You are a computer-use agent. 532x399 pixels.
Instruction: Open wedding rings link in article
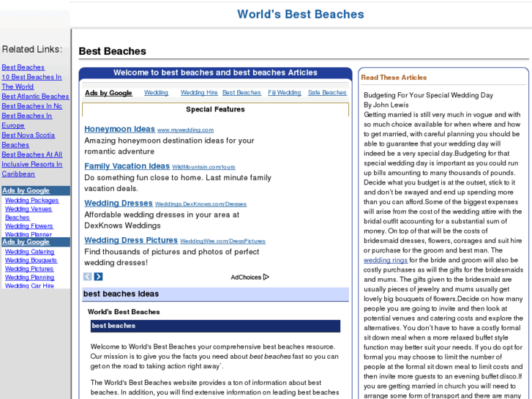pos(386,260)
